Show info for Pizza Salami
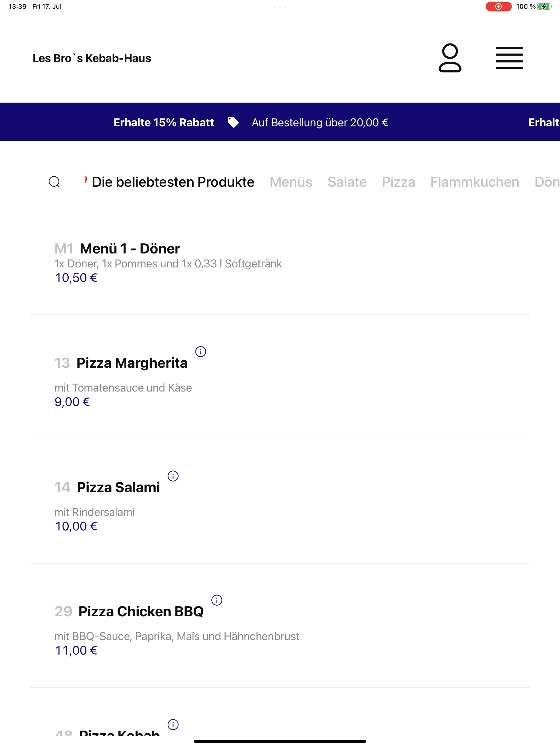 [x=173, y=476]
